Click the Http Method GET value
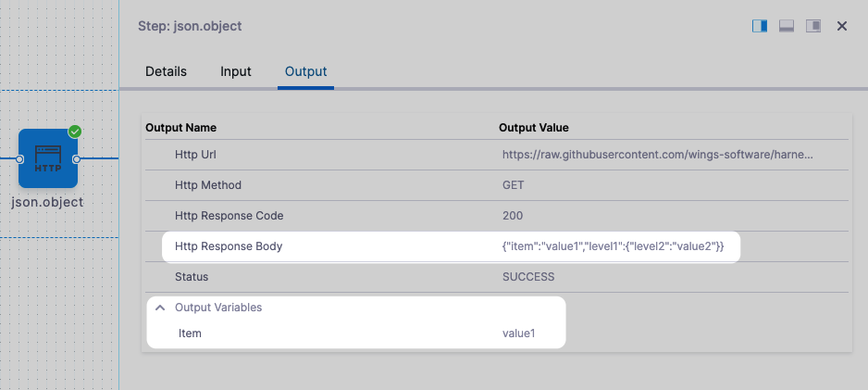Image resolution: width=868 pixels, height=390 pixels. [514, 185]
